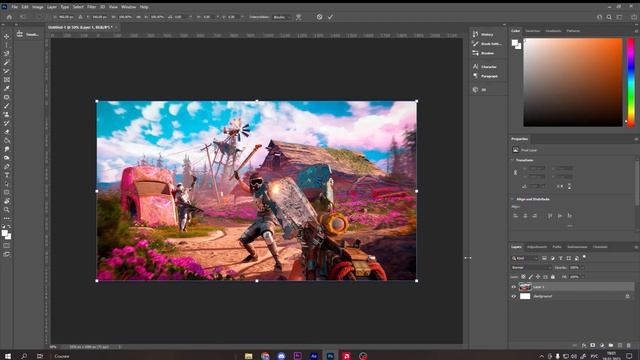
Task: Open the Windows Start menu
Action: [x=7, y=356]
